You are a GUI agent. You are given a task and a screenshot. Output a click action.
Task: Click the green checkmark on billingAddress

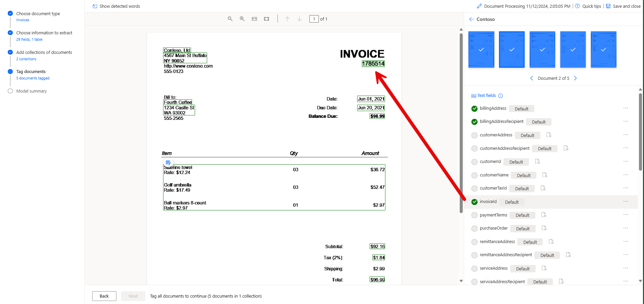(474, 108)
